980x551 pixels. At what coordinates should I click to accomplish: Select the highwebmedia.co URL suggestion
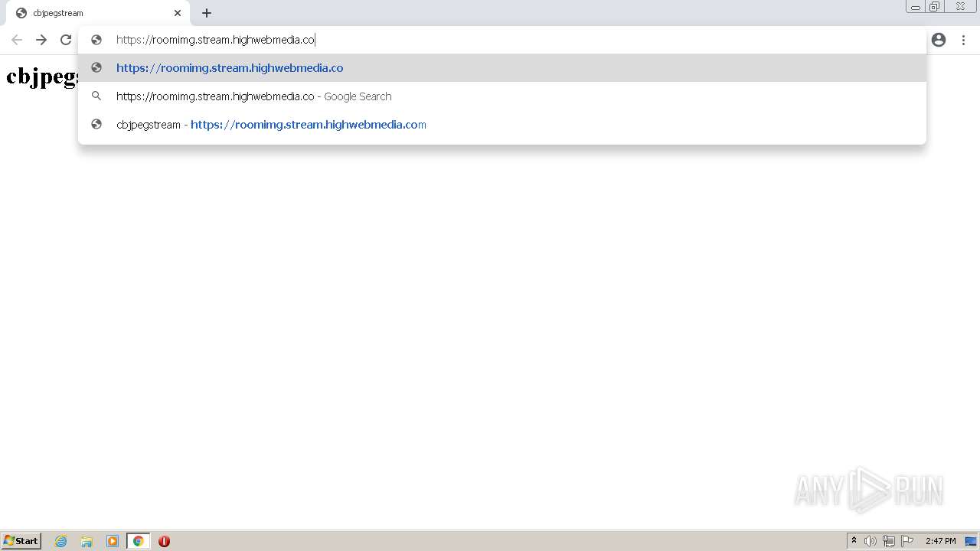502,68
